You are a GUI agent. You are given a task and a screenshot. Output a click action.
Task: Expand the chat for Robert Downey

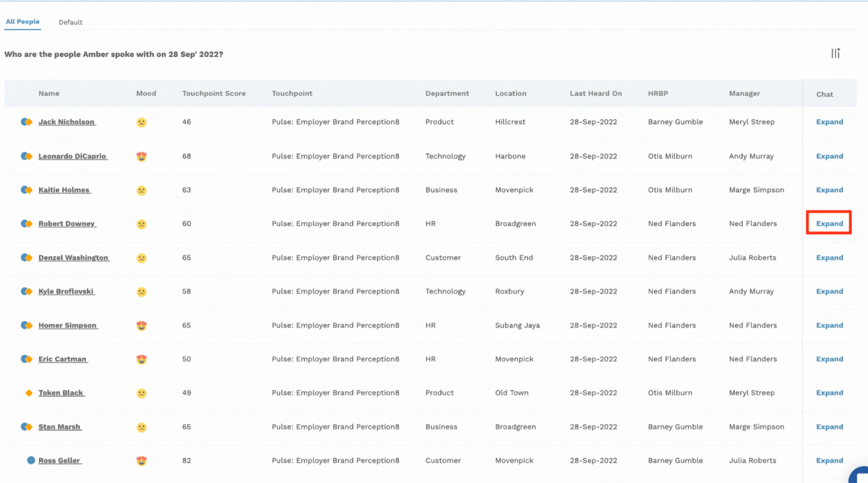click(x=829, y=224)
